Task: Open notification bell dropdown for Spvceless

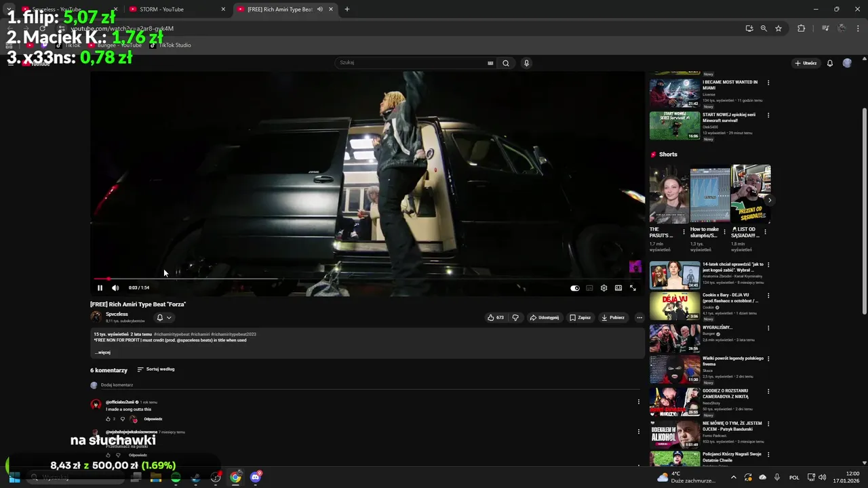Action: click(x=164, y=317)
